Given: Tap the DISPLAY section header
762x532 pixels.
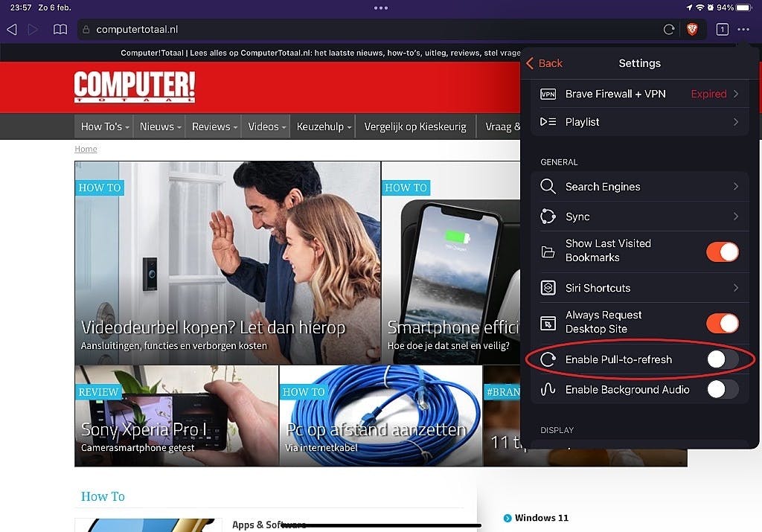Looking at the screenshot, I should pyautogui.click(x=557, y=430).
